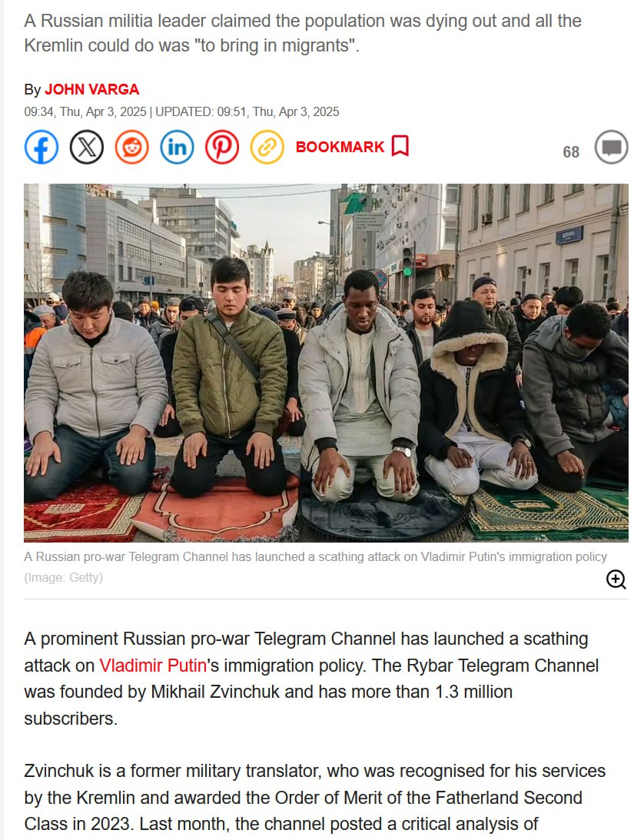The height and width of the screenshot is (840, 634).
Task: Share via the X icon
Action: [87, 147]
